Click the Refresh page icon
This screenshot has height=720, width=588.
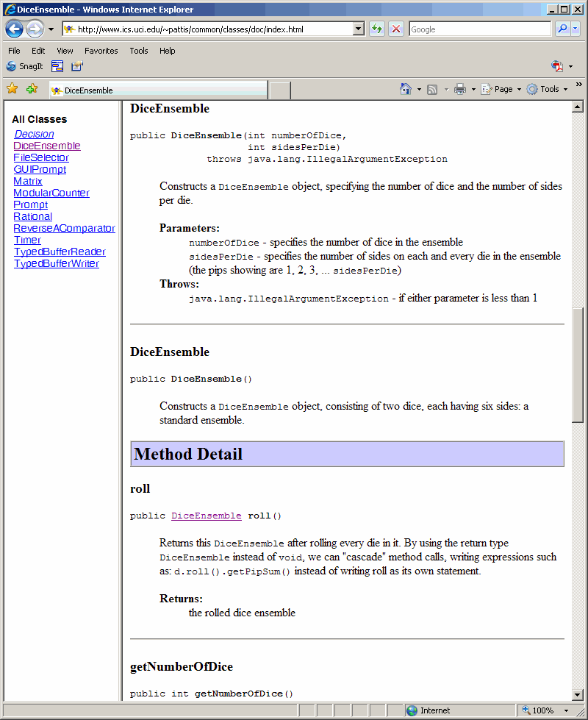click(377, 29)
